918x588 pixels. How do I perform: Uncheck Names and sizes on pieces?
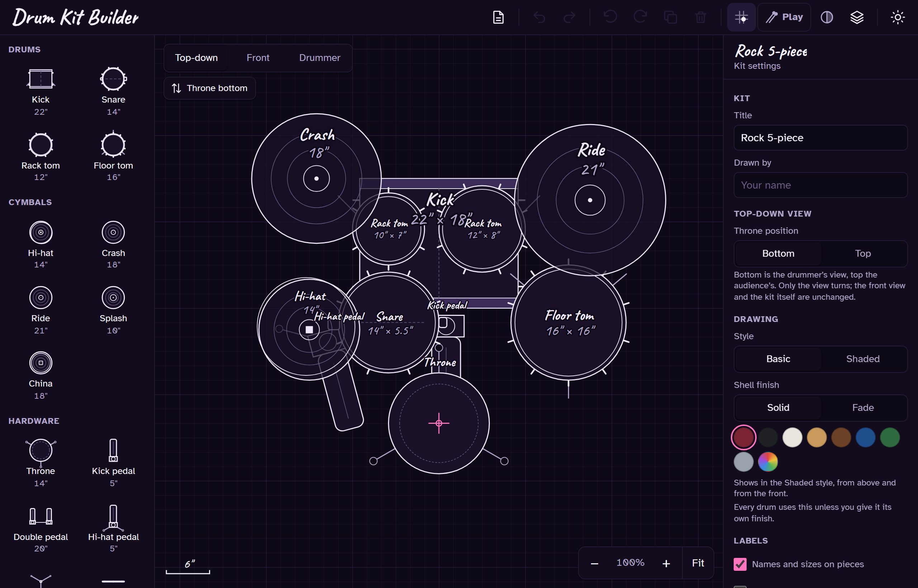740,564
